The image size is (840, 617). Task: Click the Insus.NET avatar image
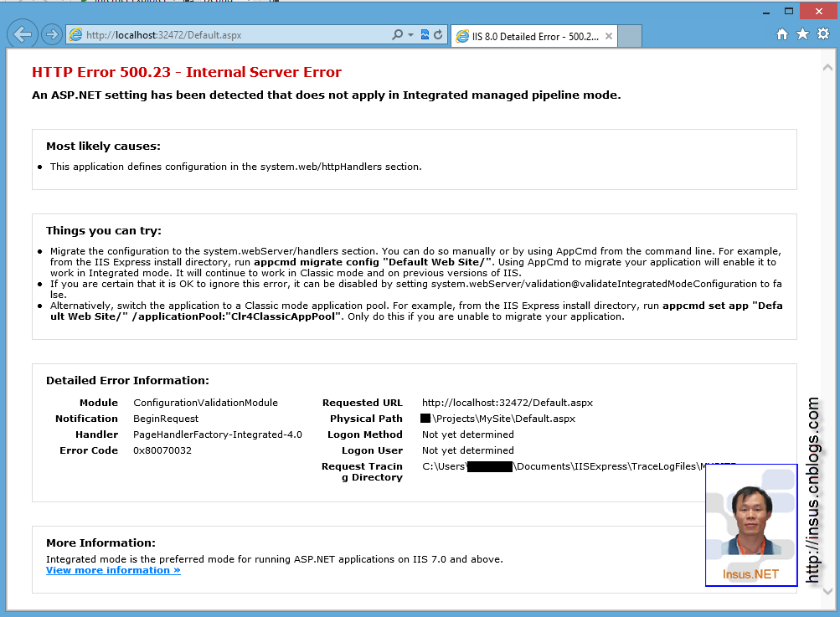click(751, 525)
